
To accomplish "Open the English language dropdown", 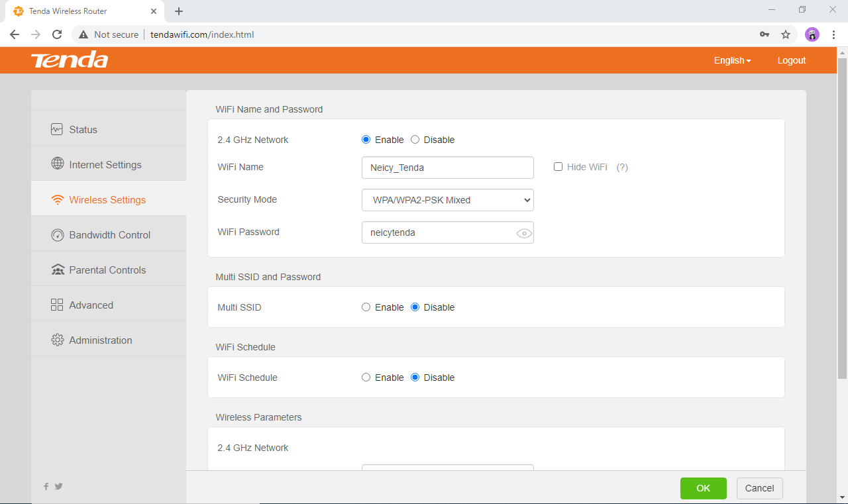I will click(732, 60).
